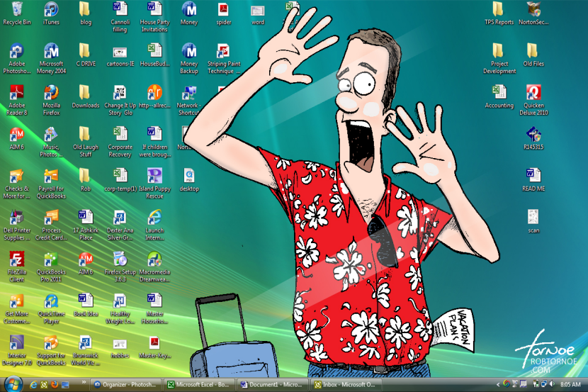Expand the Quick Launch overflow chevron

click(84, 382)
